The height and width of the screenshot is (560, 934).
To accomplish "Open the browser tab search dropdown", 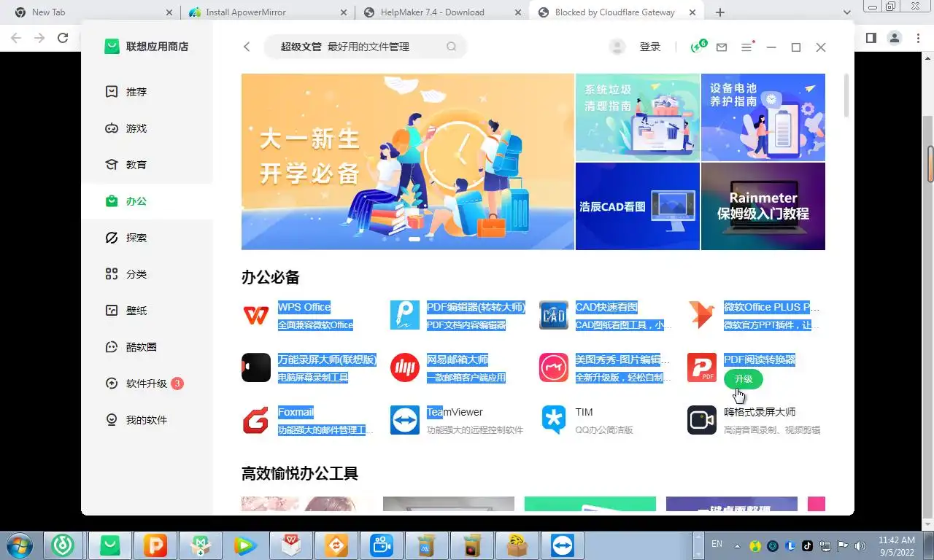I will click(x=846, y=12).
